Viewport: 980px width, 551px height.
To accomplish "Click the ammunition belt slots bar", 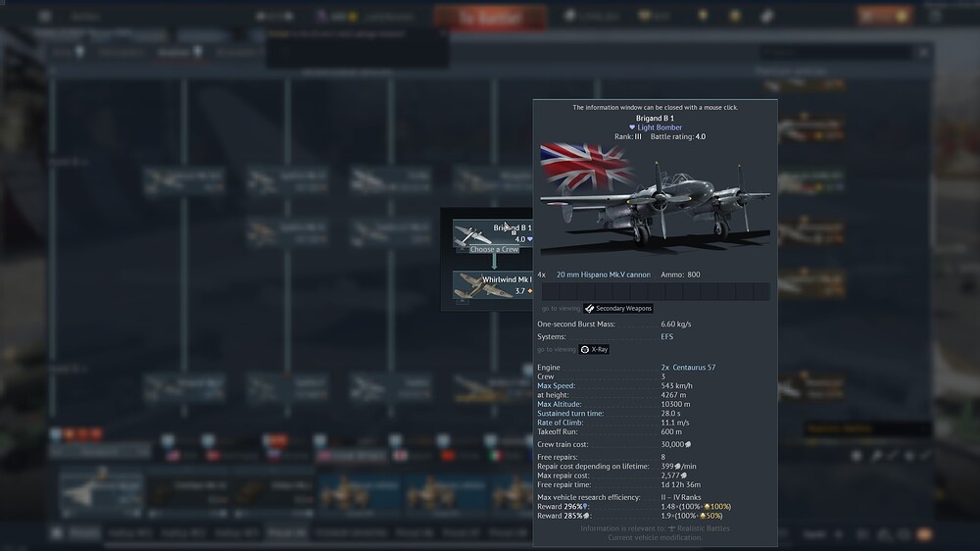I will 655,291.
